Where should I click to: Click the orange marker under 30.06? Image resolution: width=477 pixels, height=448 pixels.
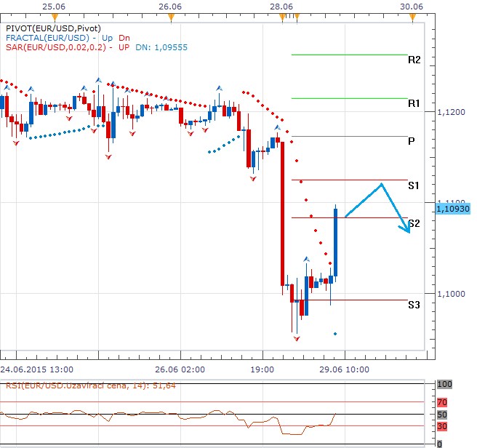(x=411, y=17)
